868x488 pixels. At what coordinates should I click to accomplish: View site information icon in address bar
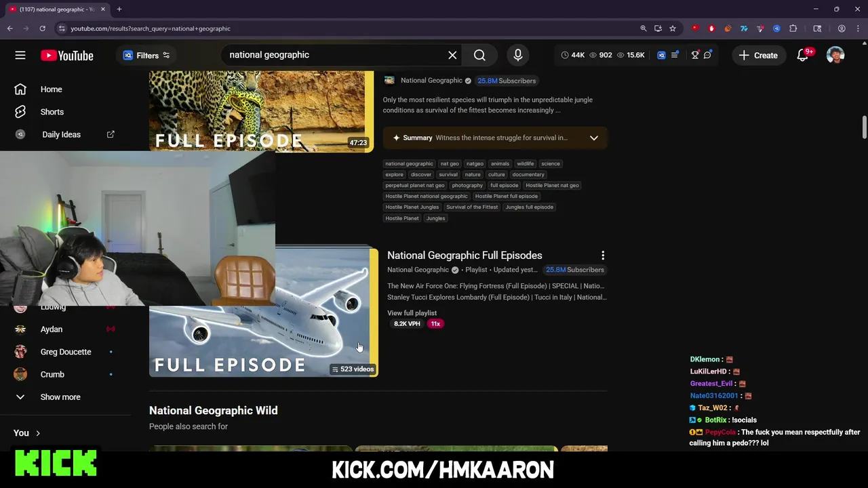(62, 28)
